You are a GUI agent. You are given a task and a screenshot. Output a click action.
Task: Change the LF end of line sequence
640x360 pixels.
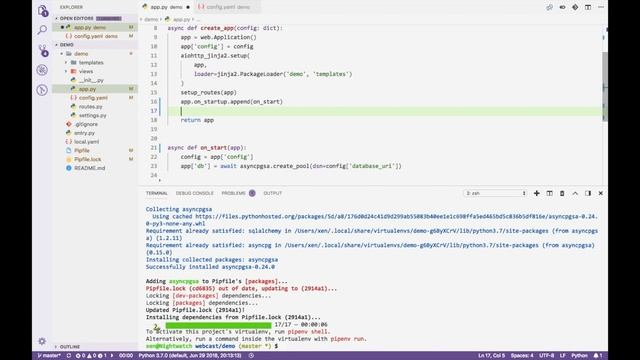[562, 356]
